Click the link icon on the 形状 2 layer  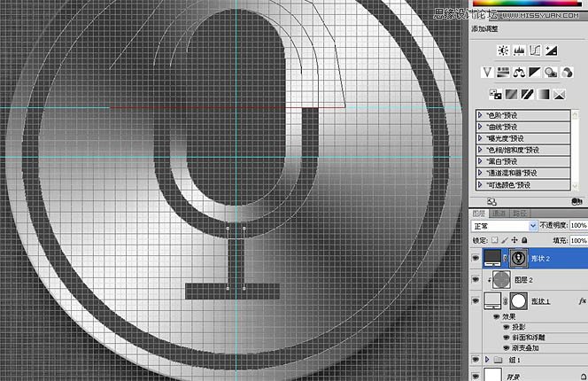click(x=505, y=258)
